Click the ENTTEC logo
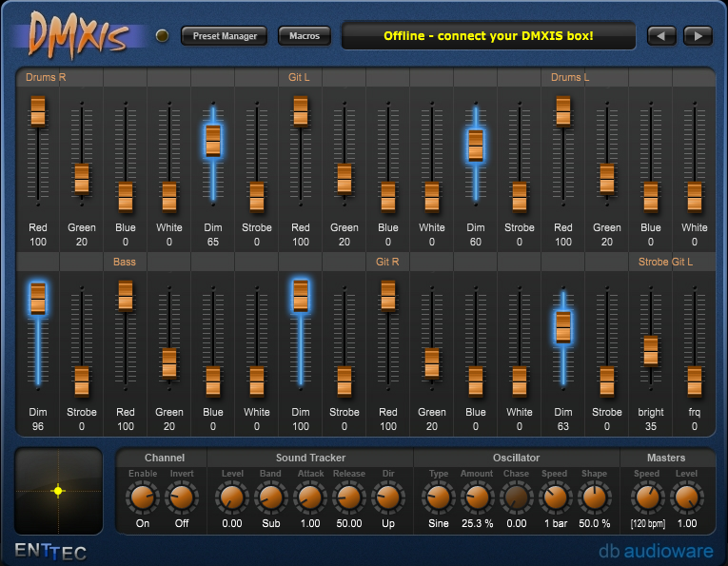 [50, 552]
